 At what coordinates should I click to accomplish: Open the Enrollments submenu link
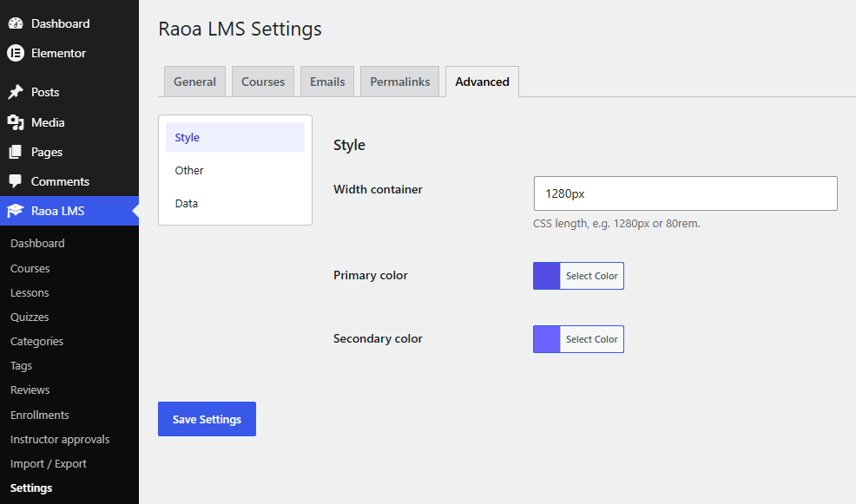(x=39, y=416)
